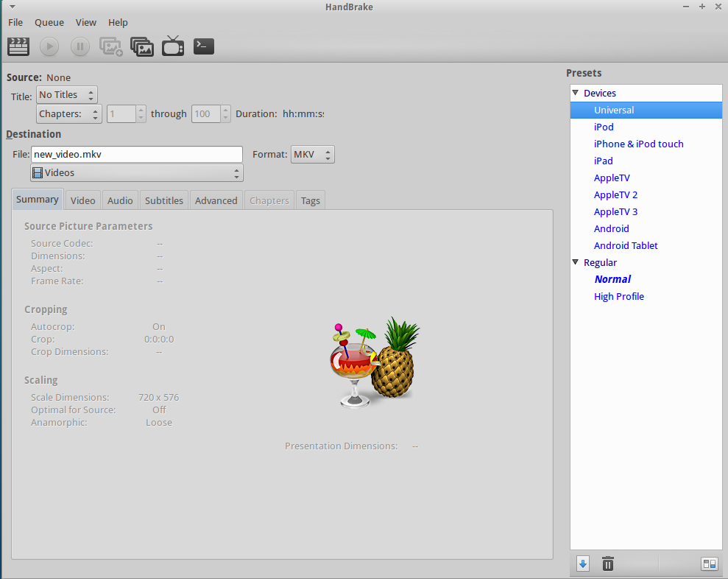The height and width of the screenshot is (579, 728).
Task: Open the Chapters range type dropdown
Action: coord(69,114)
